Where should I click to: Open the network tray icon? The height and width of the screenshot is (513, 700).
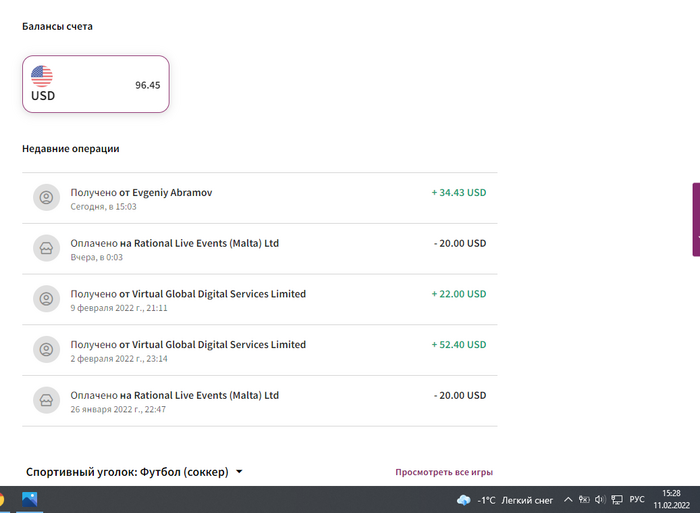(617, 500)
